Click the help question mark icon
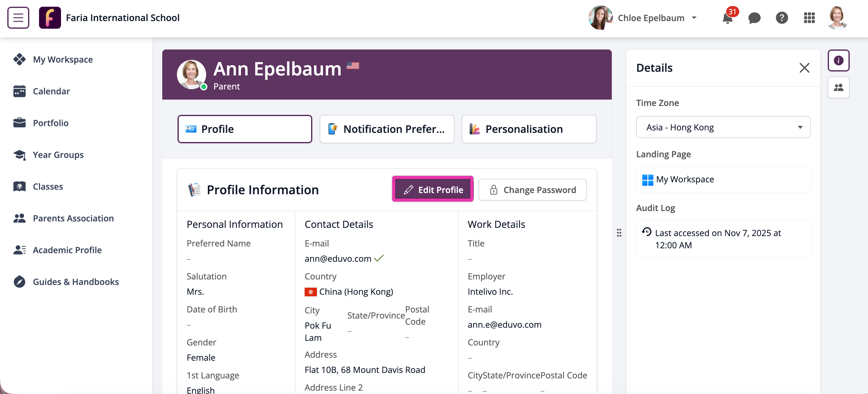The image size is (868, 394). pos(781,18)
